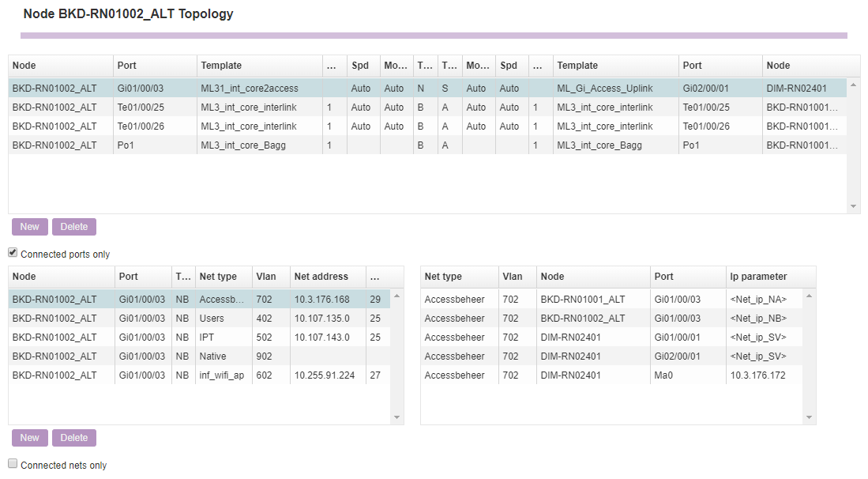This screenshot has width=868, height=479.
Task: Click New button above Connected ports only
Action: [29, 227]
